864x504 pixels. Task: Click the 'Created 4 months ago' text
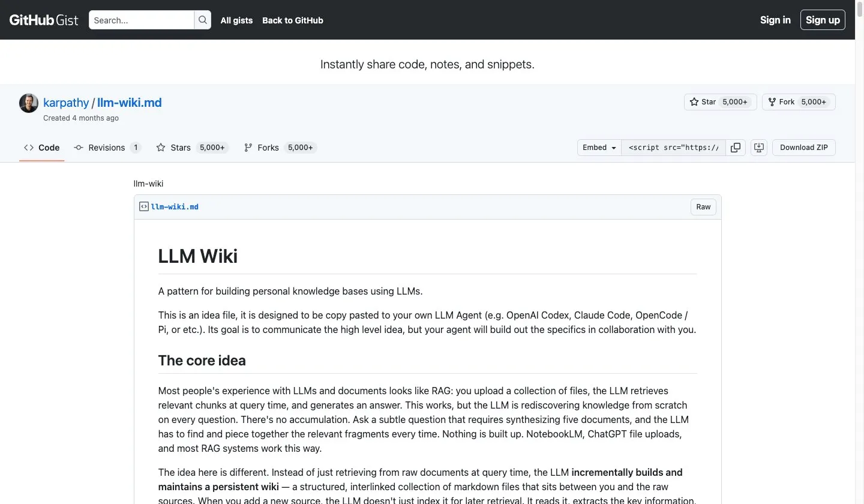(81, 118)
